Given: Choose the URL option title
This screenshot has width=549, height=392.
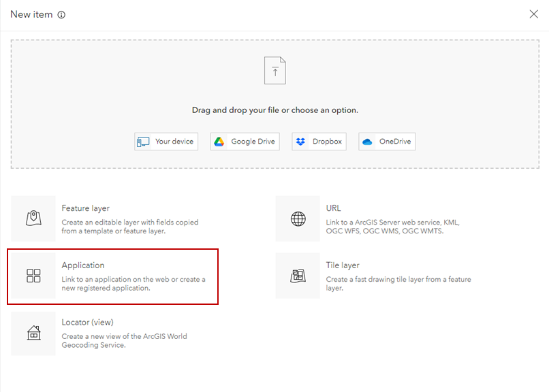Looking at the screenshot, I should [x=333, y=208].
